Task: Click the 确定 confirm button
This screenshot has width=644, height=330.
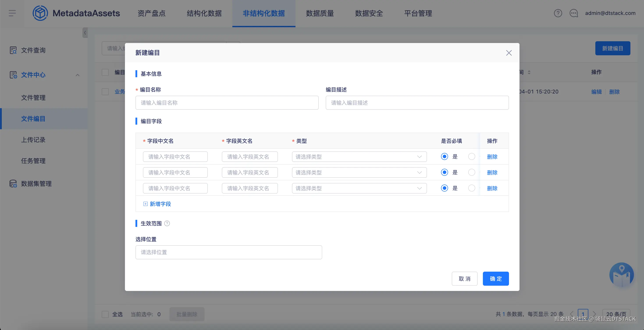Action: pos(496,278)
